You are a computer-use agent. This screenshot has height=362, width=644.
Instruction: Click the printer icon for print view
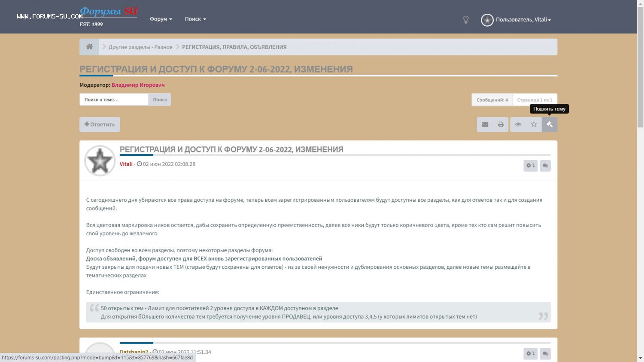[x=501, y=125]
